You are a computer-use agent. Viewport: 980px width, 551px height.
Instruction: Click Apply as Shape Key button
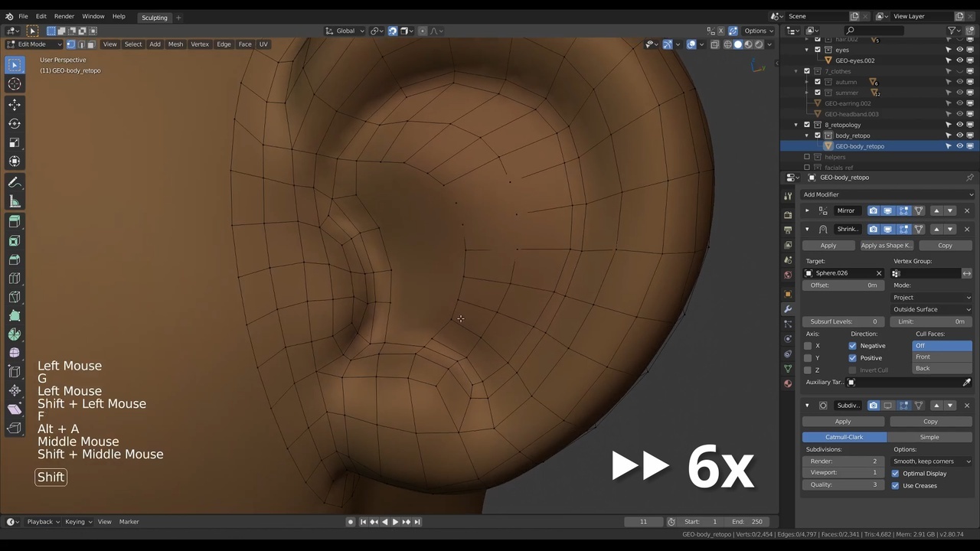[x=886, y=246]
